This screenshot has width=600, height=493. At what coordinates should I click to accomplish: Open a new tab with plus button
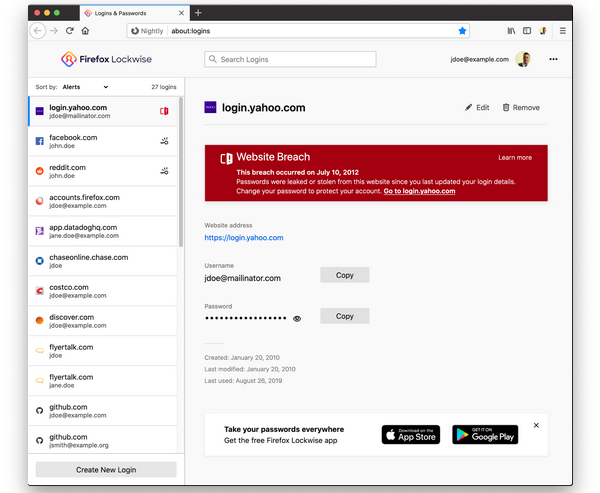tap(198, 13)
